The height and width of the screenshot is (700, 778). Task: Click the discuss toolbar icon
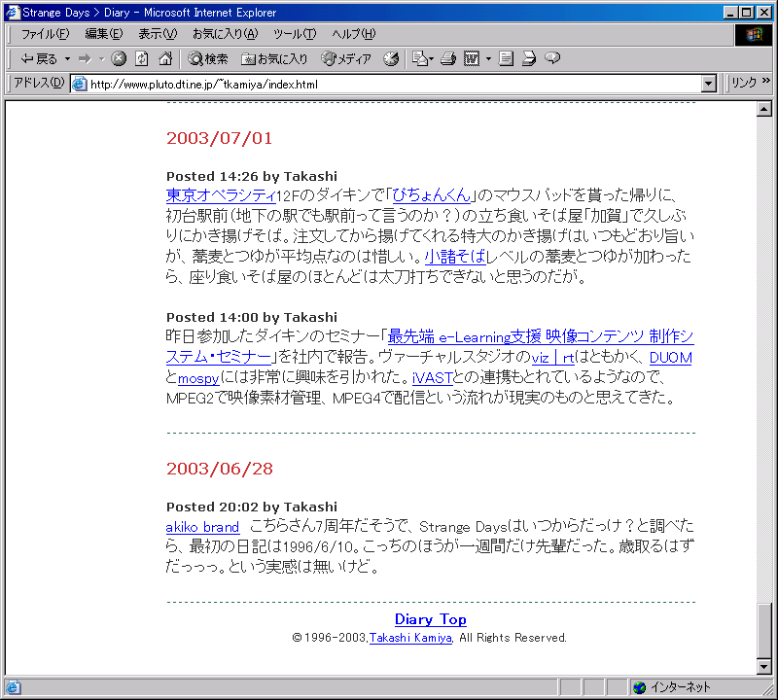click(506, 59)
